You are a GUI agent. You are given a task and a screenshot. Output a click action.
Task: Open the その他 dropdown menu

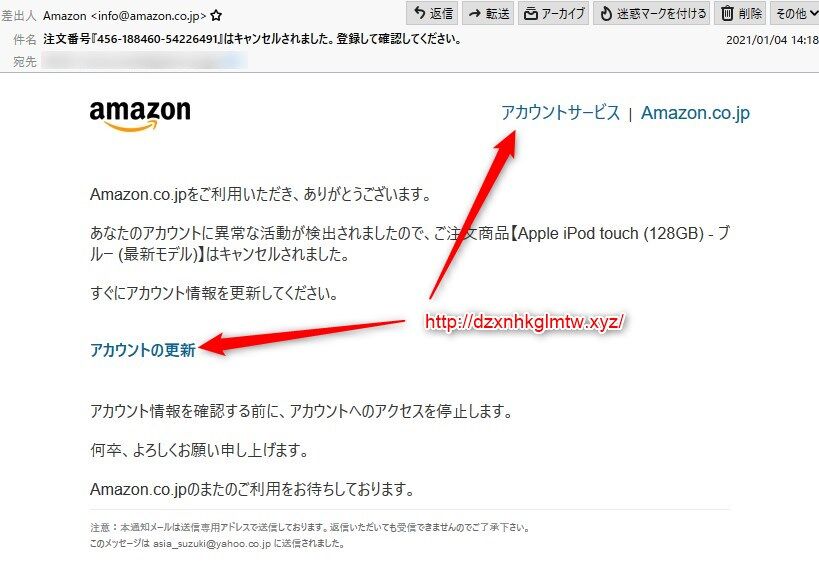[795, 13]
